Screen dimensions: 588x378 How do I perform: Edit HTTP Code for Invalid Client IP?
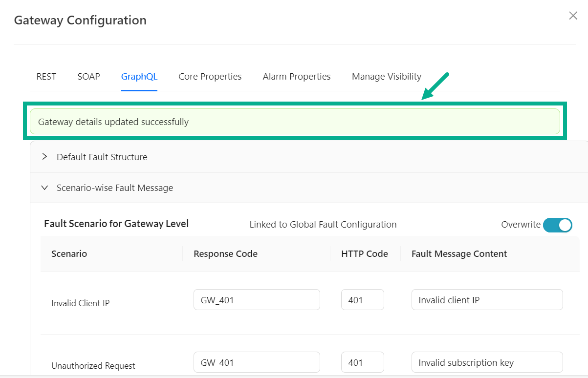(x=362, y=300)
